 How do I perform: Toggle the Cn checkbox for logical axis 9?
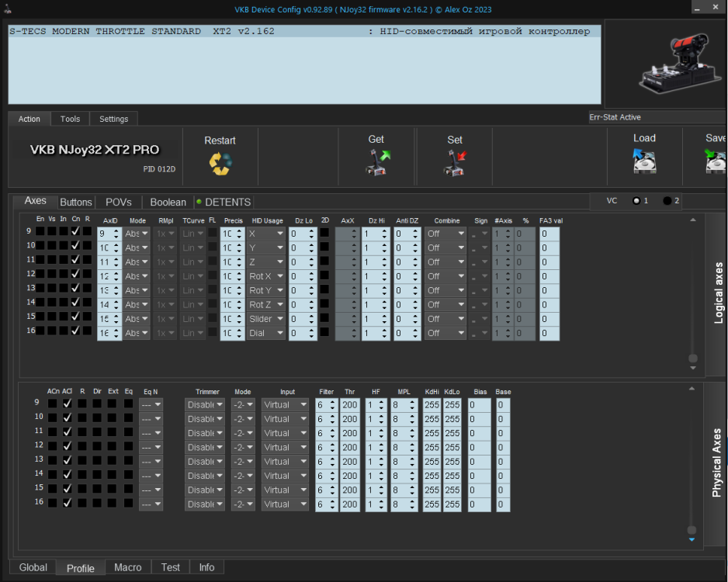(75, 231)
